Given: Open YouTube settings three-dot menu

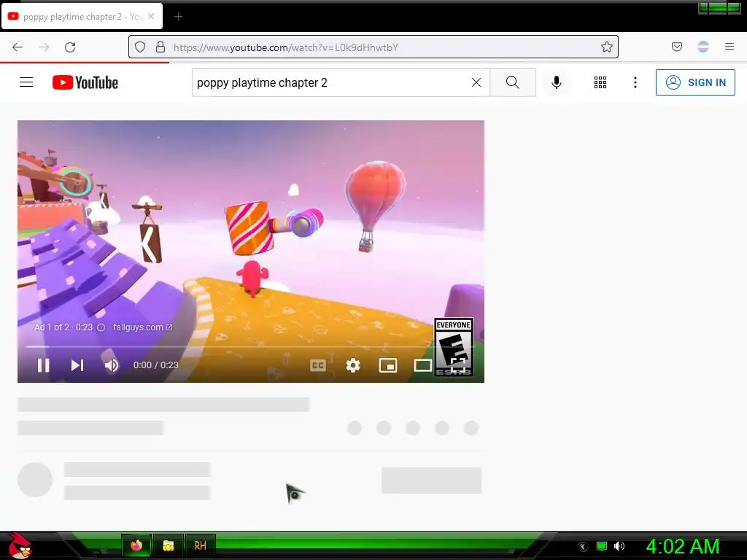Looking at the screenshot, I should point(635,82).
